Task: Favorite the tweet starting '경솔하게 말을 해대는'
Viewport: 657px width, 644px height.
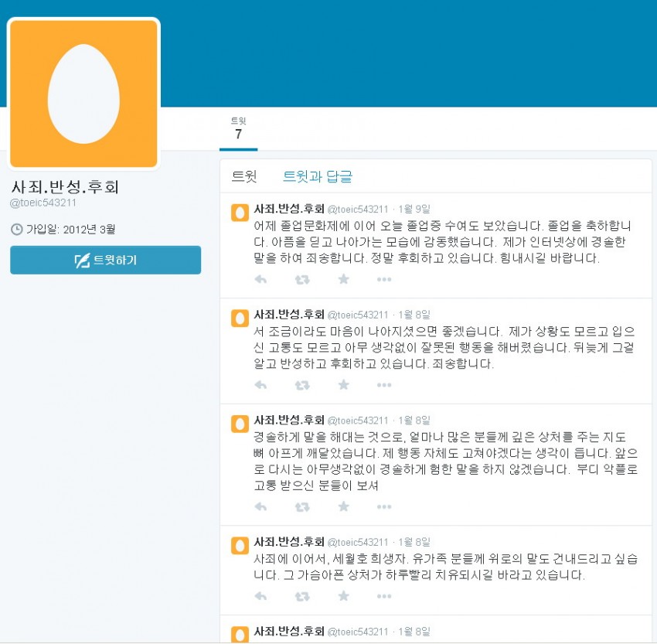Action: click(x=344, y=506)
